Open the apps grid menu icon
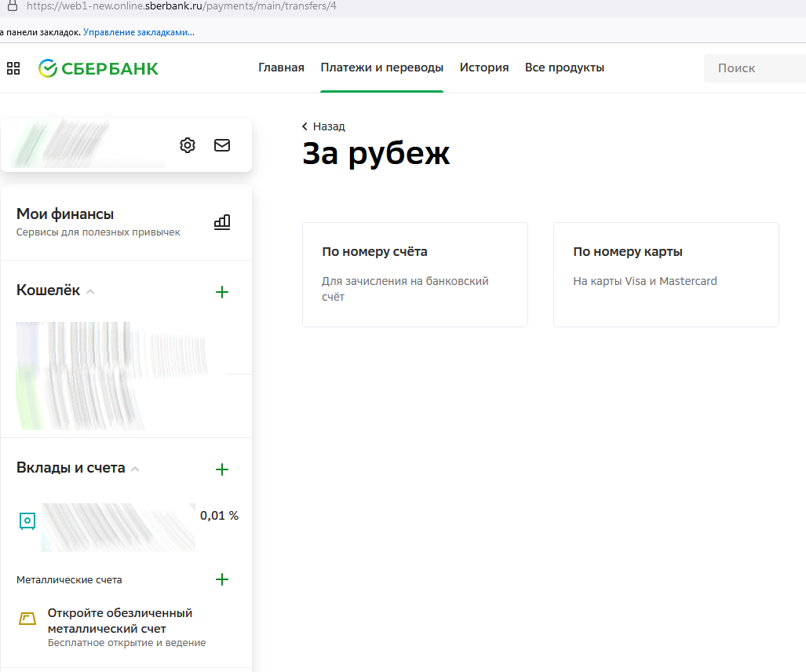The height and width of the screenshot is (672, 806). [x=13, y=68]
